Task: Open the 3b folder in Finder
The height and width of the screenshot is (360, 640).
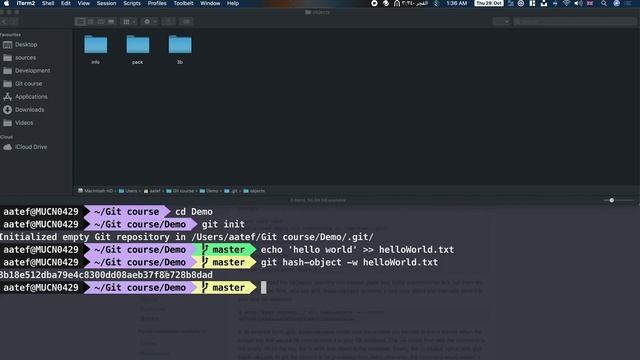Action: [180, 45]
